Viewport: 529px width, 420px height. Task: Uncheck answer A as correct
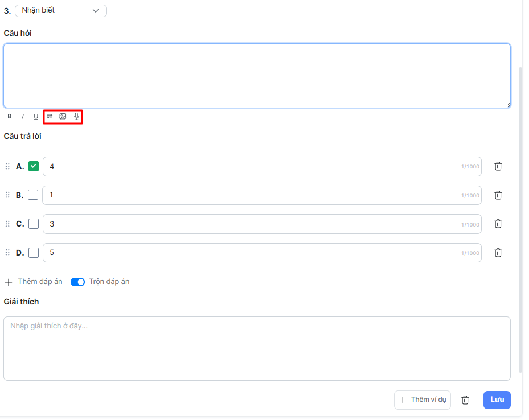click(34, 166)
